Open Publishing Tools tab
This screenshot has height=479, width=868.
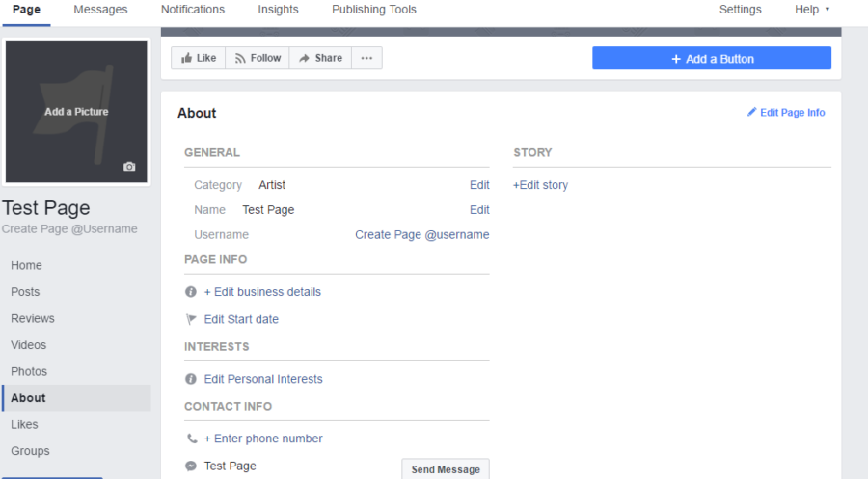(x=374, y=10)
